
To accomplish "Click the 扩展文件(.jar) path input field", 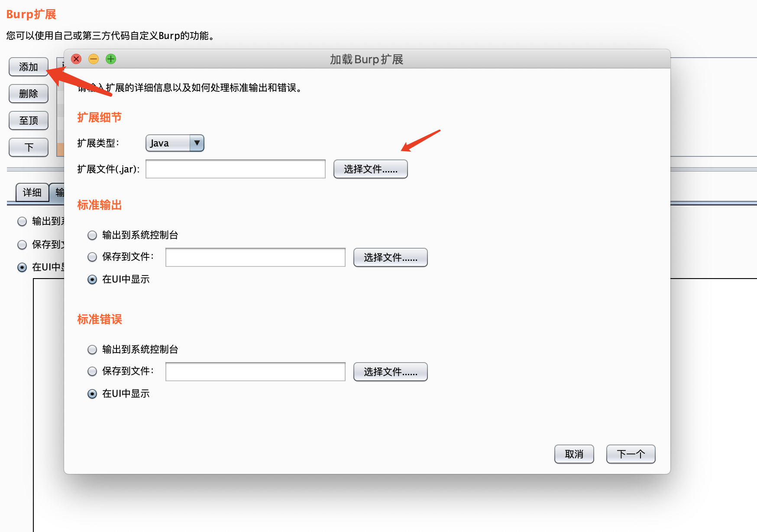I will 236,169.
